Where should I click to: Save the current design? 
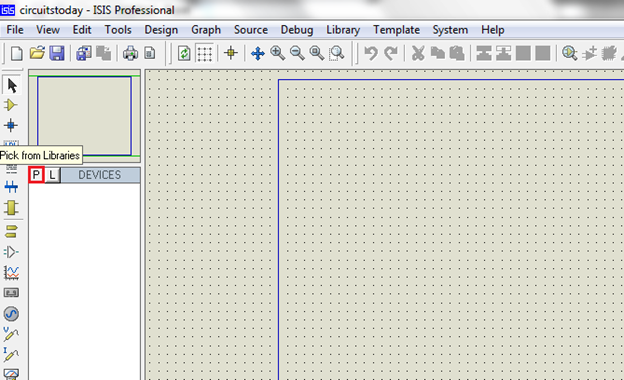(57, 53)
